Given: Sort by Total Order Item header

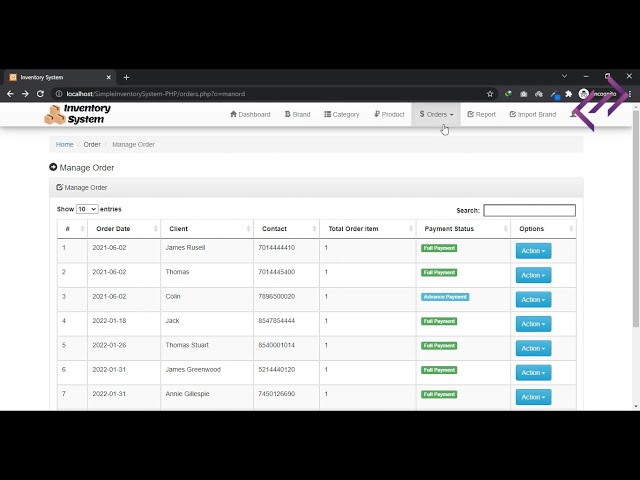Looking at the screenshot, I should [368, 229].
